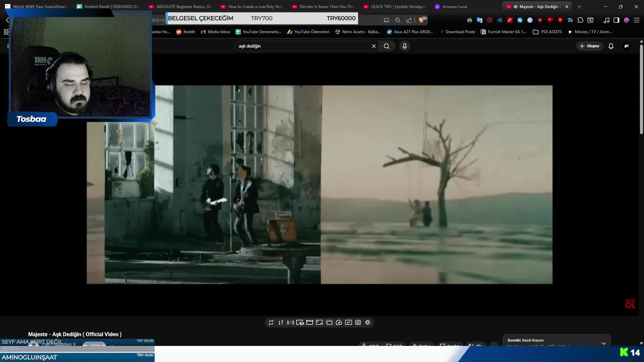Screen dimensions: 644x362
Task: Expand the Sonraki: Kızılı Kuyum queue chevron
Action: click(x=603, y=343)
